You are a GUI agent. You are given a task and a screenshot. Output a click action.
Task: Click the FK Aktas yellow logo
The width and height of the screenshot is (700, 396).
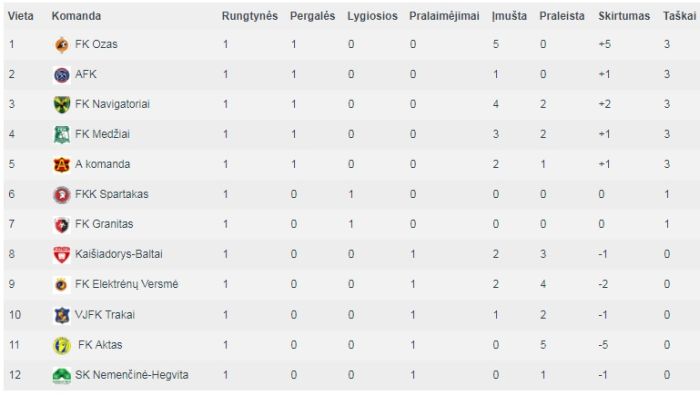tap(62, 345)
